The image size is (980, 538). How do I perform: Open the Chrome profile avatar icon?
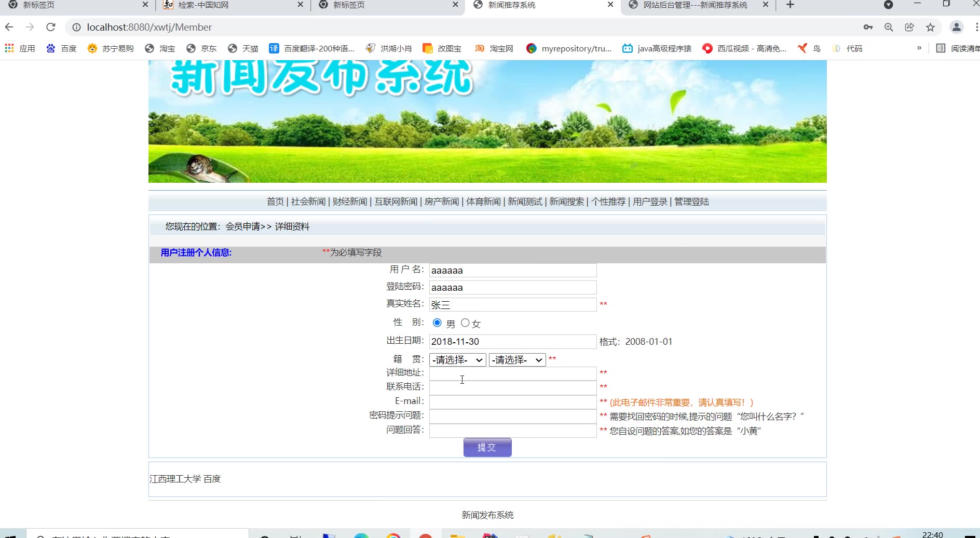[x=956, y=27]
